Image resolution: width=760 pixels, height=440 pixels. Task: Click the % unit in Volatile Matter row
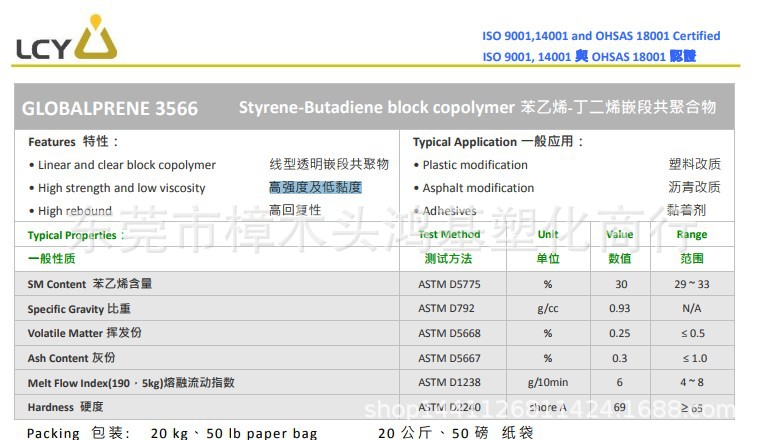(x=548, y=333)
